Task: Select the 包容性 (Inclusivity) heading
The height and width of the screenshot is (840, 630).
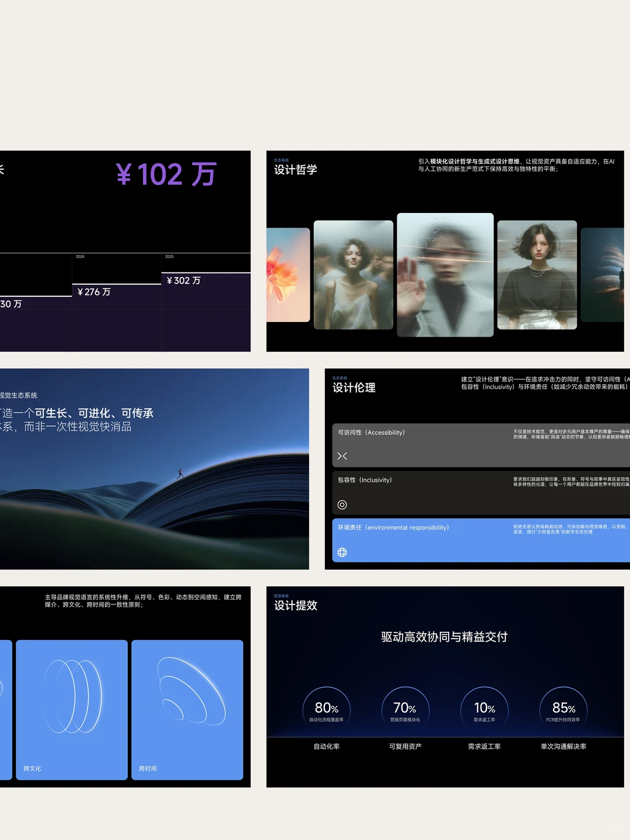Action: tap(365, 480)
